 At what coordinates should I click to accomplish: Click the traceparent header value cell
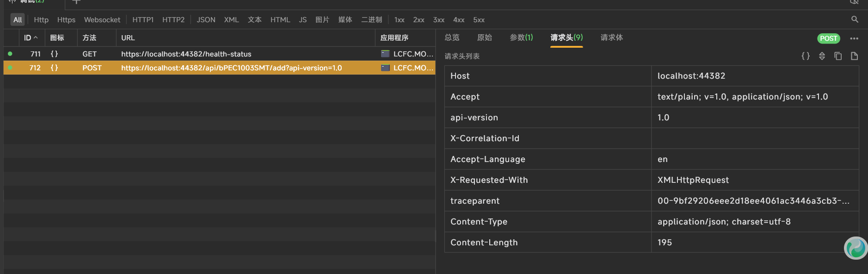[x=753, y=201]
